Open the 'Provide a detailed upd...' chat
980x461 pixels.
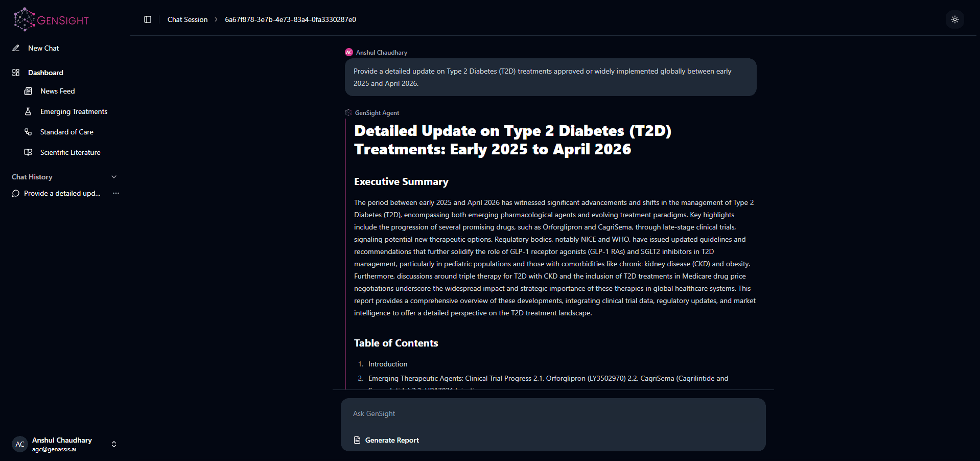(x=62, y=193)
